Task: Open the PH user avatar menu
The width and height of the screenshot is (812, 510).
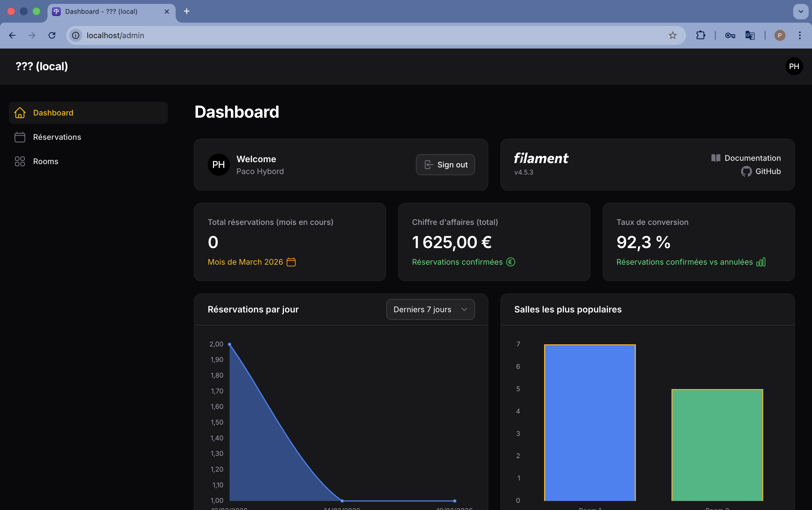Action: pos(794,66)
